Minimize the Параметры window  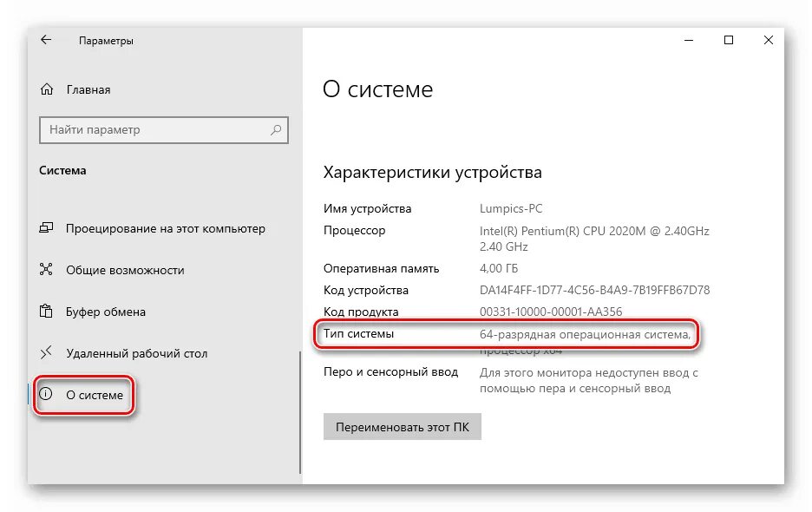coord(688,40)
